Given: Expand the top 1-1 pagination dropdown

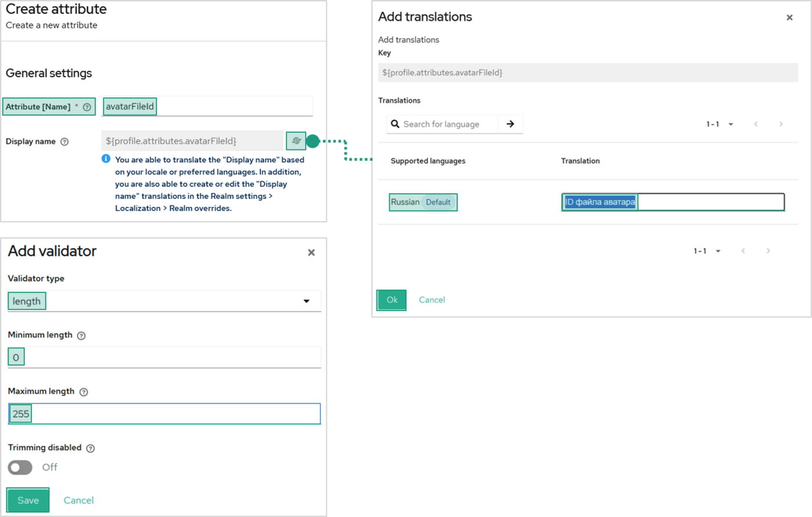Looking at the screenshot, I should click(x=720, y=124).
